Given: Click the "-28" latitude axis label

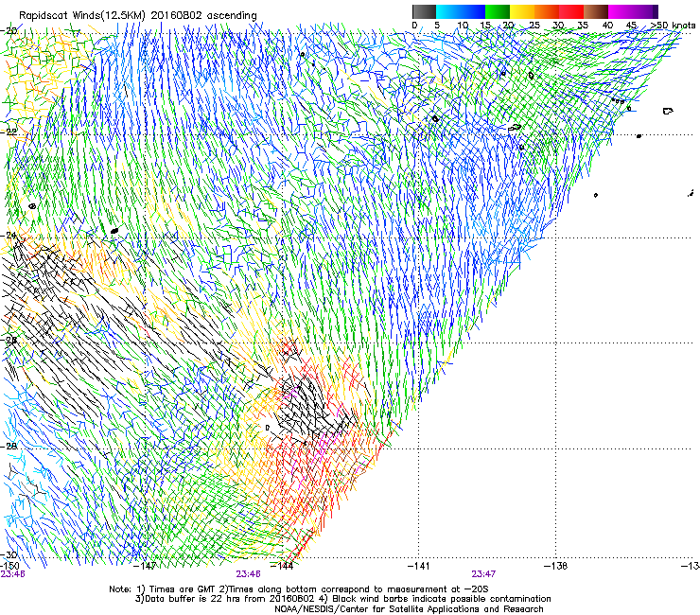Looking at the screenshot, I should (x=9, y=447).
